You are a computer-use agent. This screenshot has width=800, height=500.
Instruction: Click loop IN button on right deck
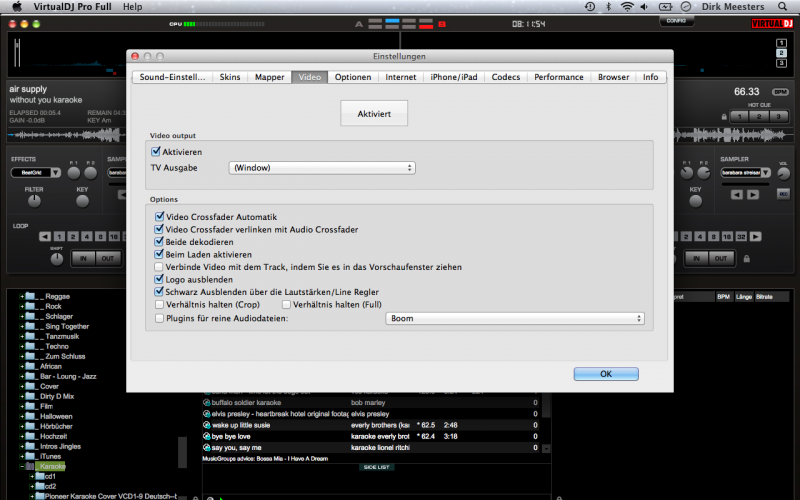tap(696, 259)
